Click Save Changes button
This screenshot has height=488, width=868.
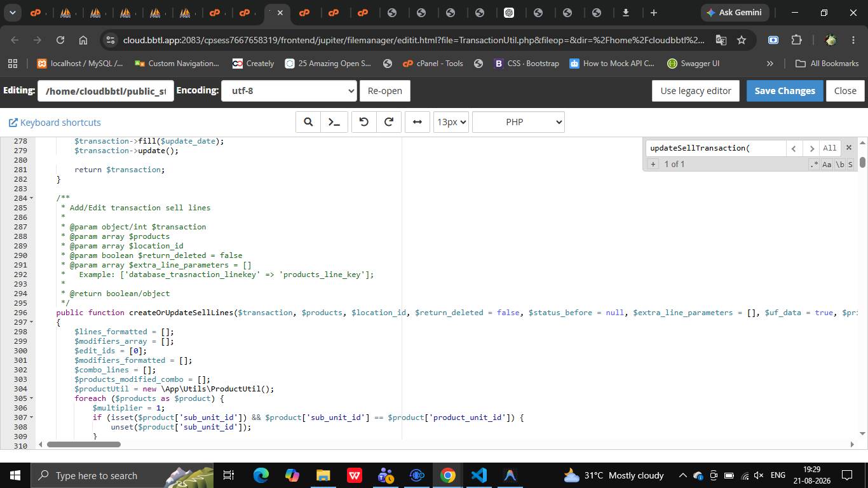[785, 91]
